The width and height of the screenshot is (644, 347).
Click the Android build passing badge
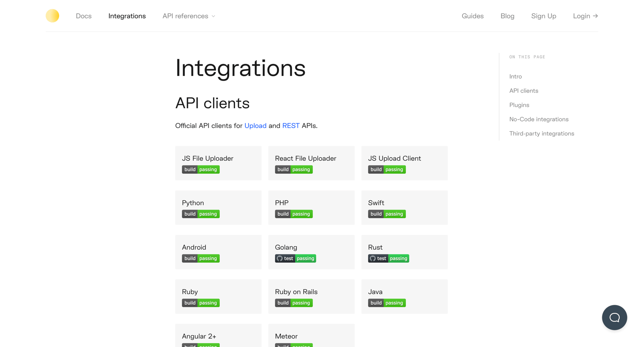point(201,258)
